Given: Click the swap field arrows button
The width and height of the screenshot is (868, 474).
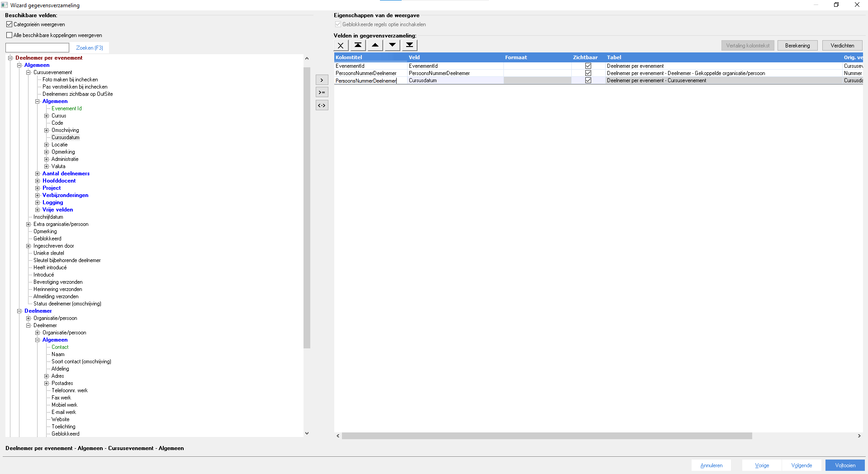Looking at the screenshot, I should (322, 105).
